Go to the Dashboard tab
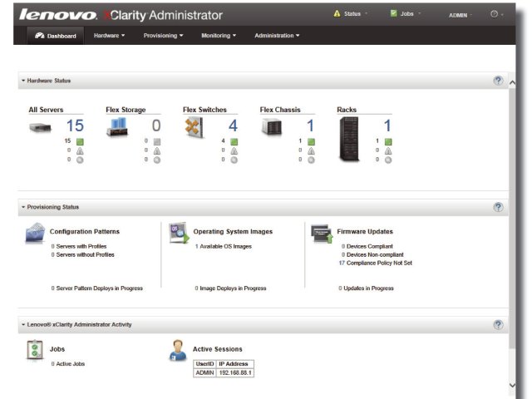 click(x=56, y=36)
